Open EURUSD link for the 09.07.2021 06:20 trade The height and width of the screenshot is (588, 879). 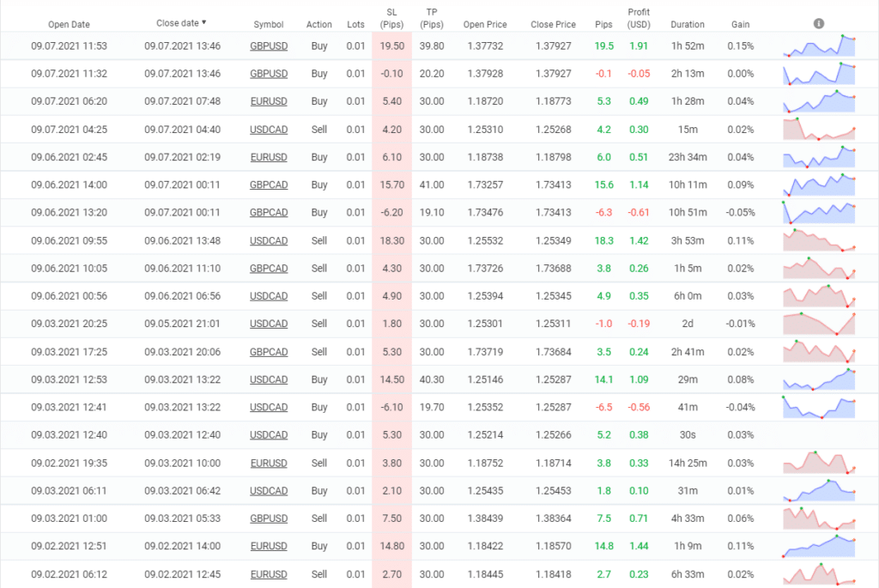click(269, 101)
